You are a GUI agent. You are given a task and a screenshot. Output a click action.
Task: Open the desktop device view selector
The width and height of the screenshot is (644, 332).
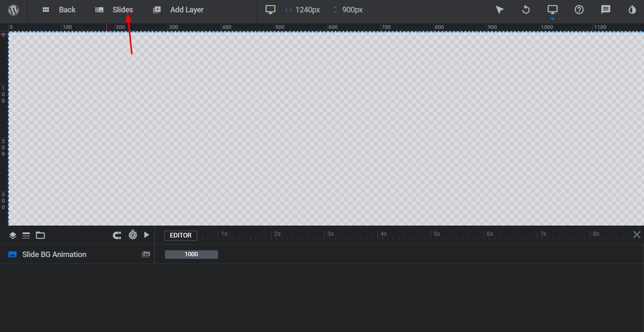click(x=553, y=10)
